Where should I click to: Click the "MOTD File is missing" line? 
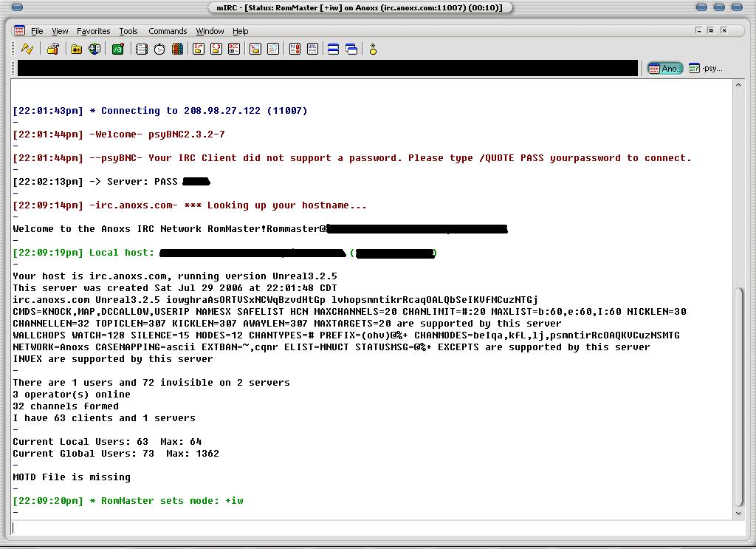click(x=72, y=477)
